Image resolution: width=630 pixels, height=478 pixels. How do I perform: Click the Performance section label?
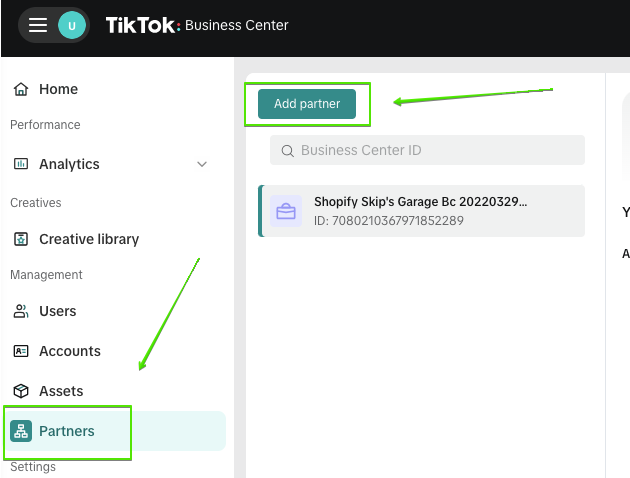pyautogui.click(x=45, y=125)
